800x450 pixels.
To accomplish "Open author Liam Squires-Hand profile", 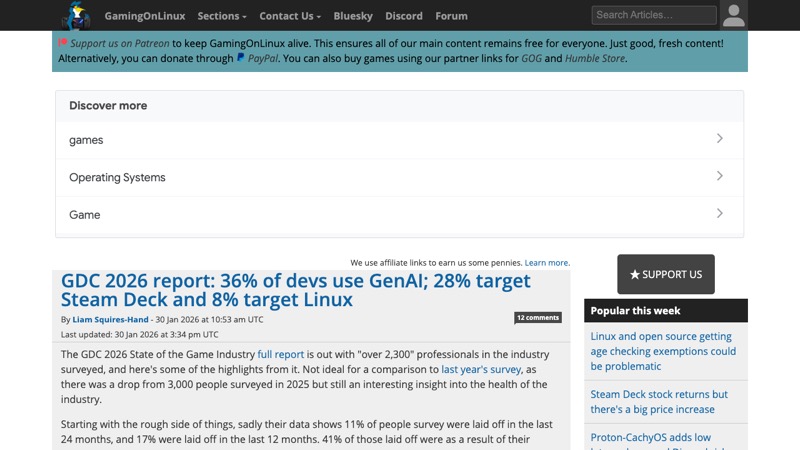I will point(110,319).
